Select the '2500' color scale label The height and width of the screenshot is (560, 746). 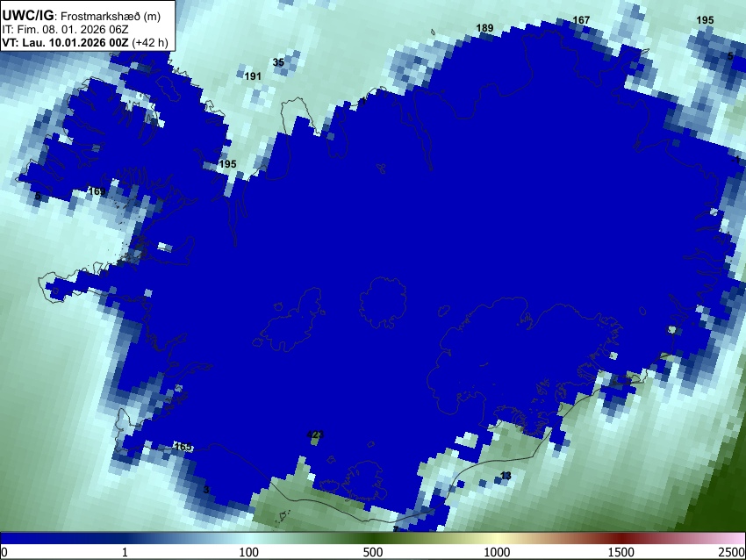(x=732, y=552)
